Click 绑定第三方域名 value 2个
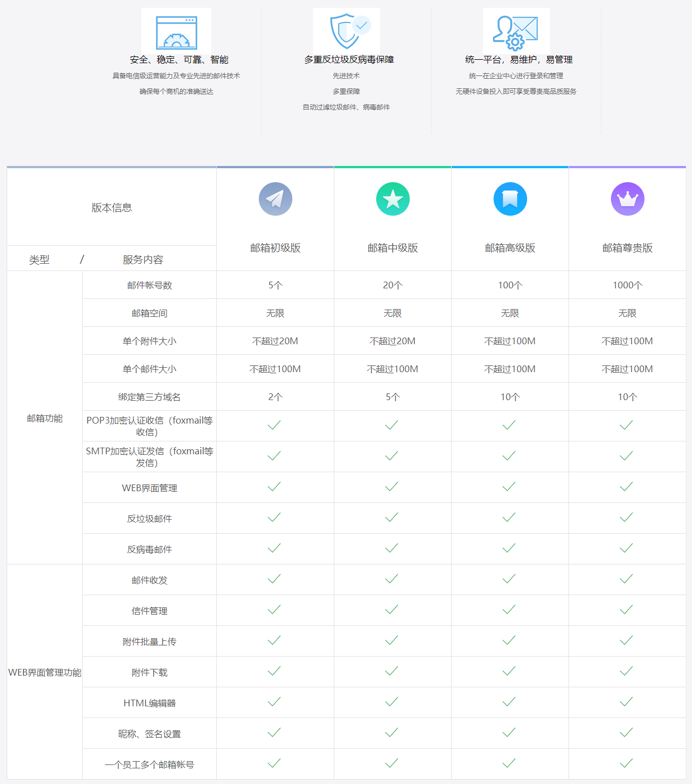 tap(276, 397)
